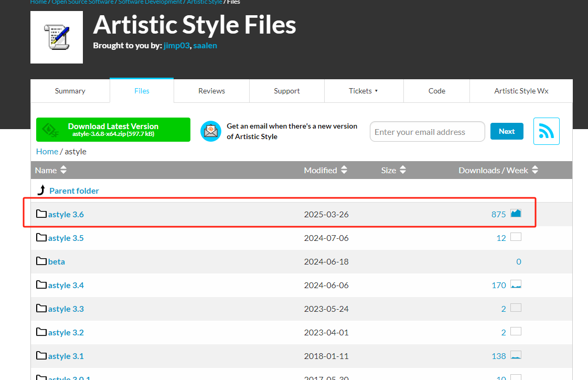This screenshot has width=588, height=380.
Task: Sort by Modified date using its arrows
Action: (x=344, y=170)
